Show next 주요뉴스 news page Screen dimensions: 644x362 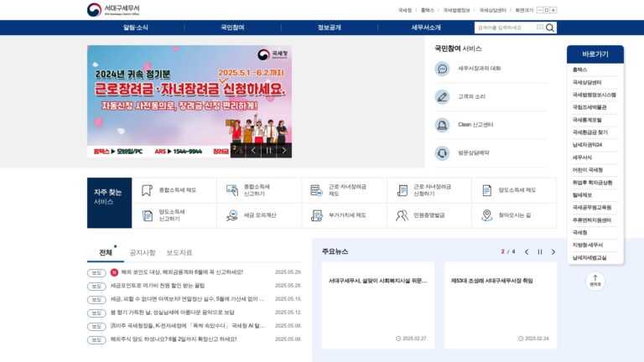[553, 252]
